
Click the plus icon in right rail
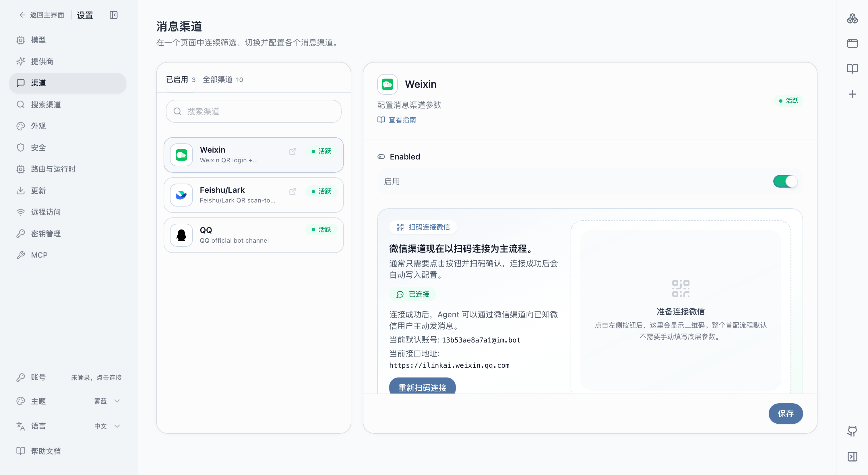852,94
